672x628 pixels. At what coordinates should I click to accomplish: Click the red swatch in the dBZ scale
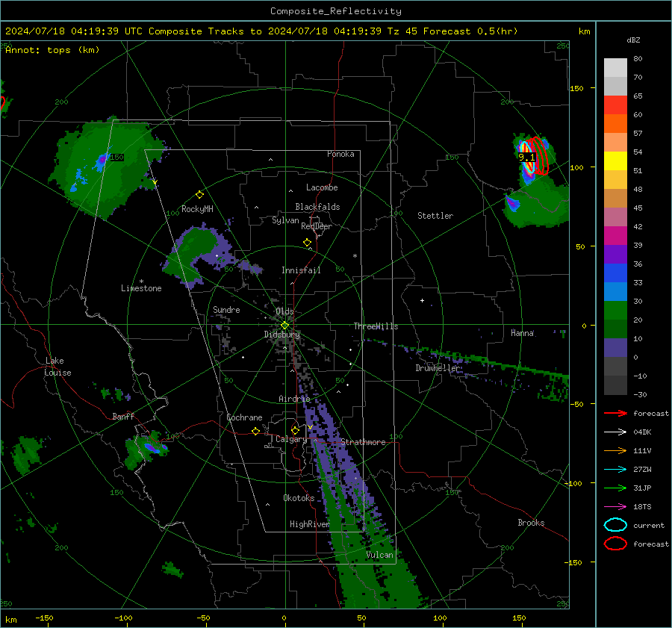[615, 105]
